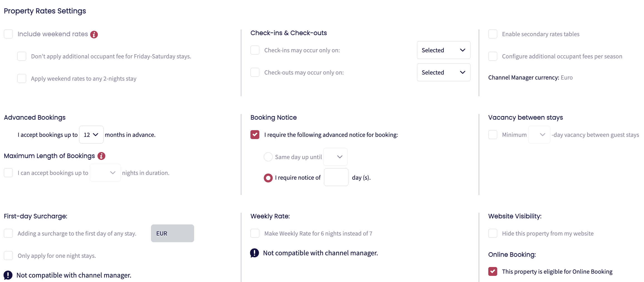Click info icon next to Maximum Length of Bookings
The height and width of the screenshot is (282, 644).
101,156
